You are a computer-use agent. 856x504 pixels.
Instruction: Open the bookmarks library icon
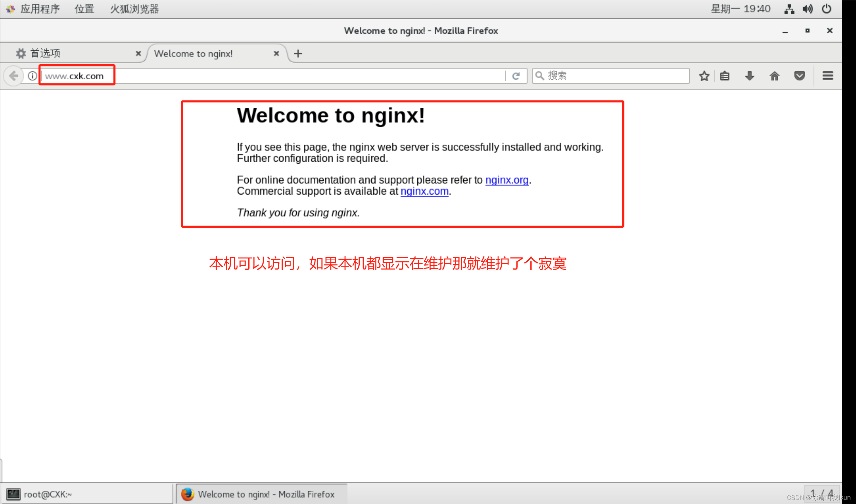(x=725, y=76)
